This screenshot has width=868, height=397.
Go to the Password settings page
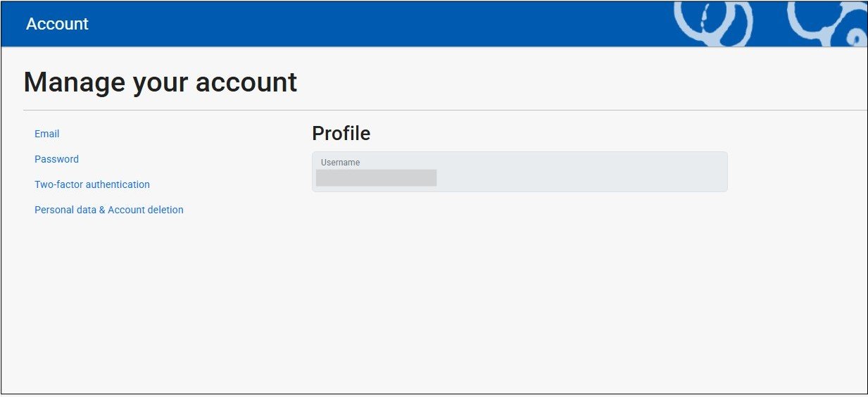[x=56, y=159]
